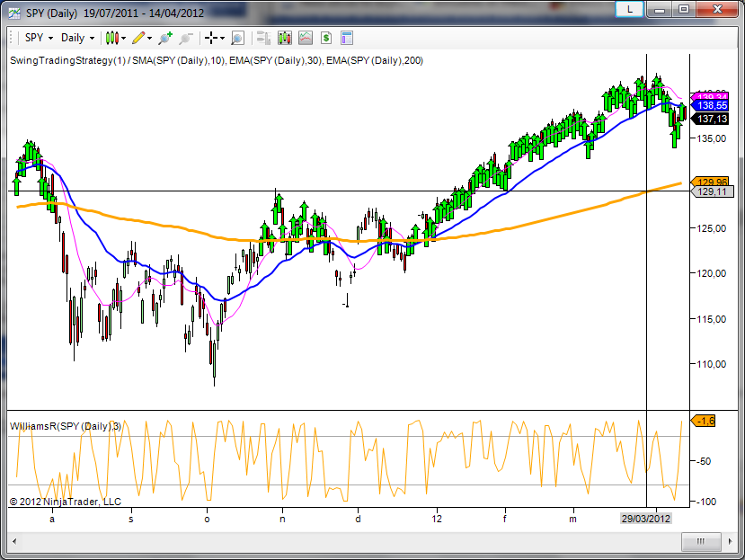Screen dimensions: 745x560
Task: Click the -50 WilliamsR axis label
Action: click(x=704, y=461)
